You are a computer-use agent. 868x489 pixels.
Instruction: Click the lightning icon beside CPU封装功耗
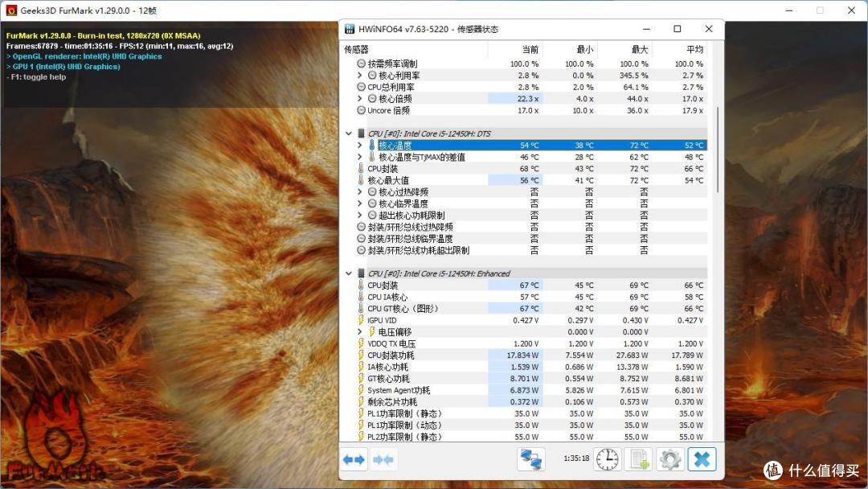click(361, 355)
